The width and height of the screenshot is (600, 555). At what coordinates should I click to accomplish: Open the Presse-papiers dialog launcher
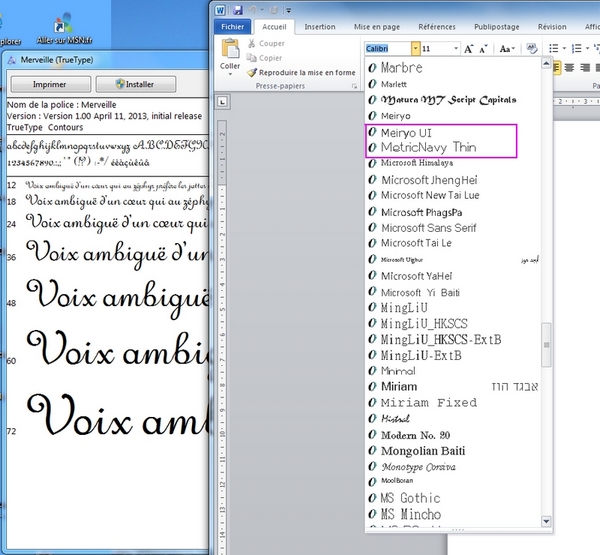pos(354,87)
